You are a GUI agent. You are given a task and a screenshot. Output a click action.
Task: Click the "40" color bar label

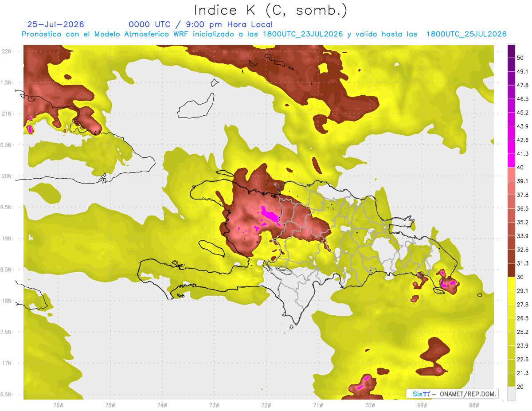point(521,168)
